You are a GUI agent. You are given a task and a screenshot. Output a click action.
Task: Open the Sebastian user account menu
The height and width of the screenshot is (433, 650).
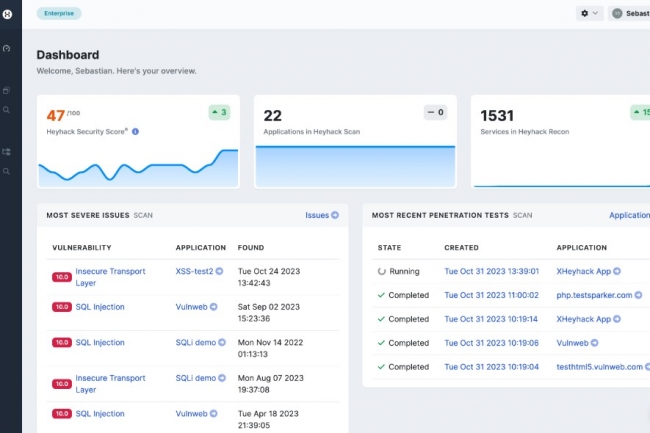point(630,13)
